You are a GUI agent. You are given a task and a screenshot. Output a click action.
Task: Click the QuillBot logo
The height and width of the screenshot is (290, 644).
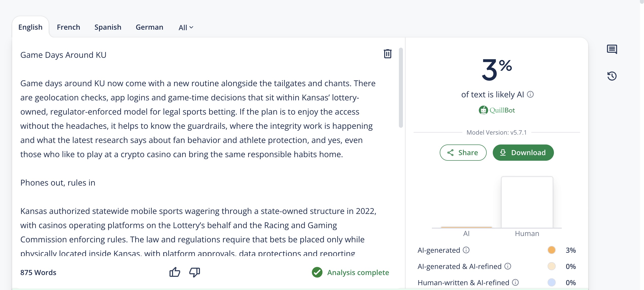coord(497,110)
